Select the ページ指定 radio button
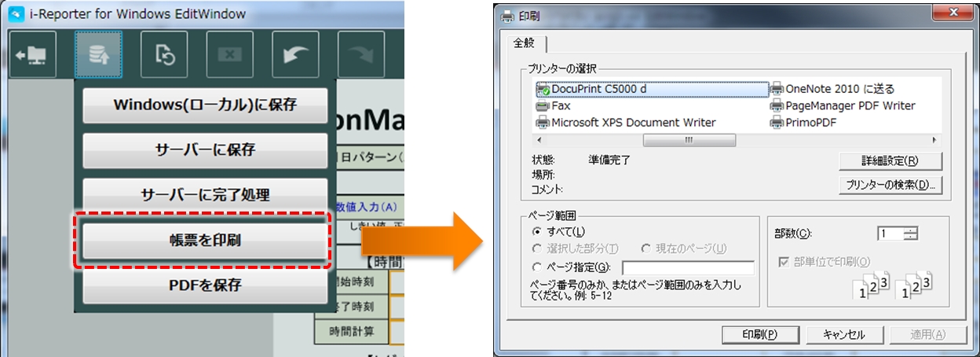 537,267
